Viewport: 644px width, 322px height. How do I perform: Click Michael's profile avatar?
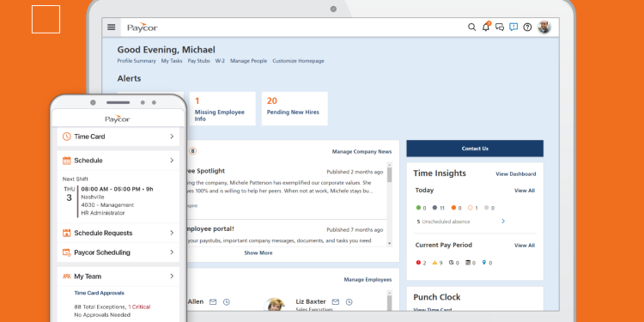[544, 27]
